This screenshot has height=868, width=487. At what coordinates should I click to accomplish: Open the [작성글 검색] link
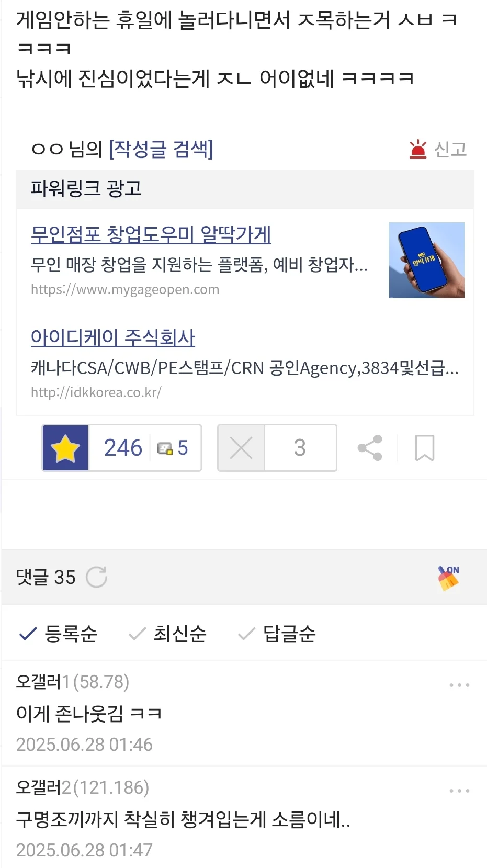(x=161, y=149)
